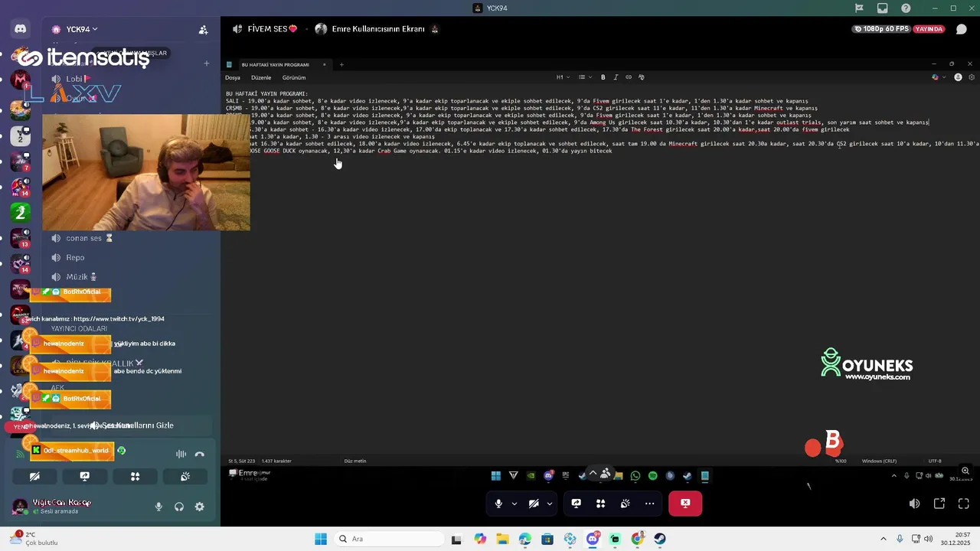
Task: Disconnect from voice with the hang-up icon
Action: [200, 454]
